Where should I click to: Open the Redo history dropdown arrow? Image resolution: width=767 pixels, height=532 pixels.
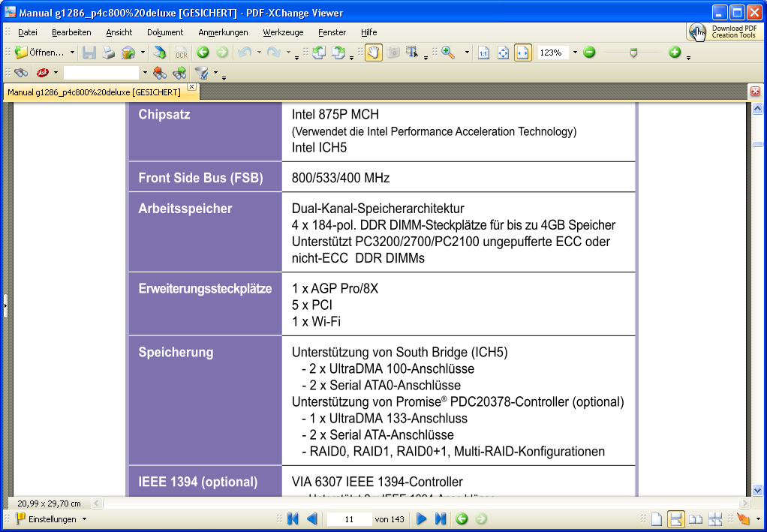(x=288, y=53)
